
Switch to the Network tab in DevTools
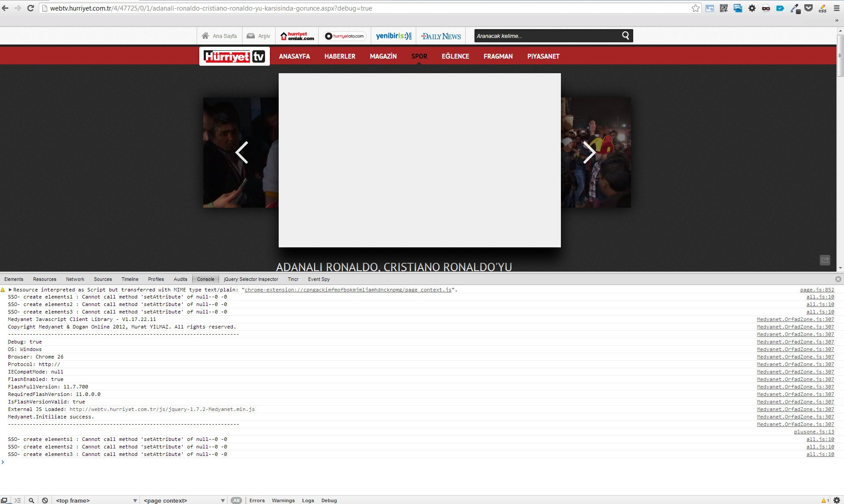tap(75, 279)
